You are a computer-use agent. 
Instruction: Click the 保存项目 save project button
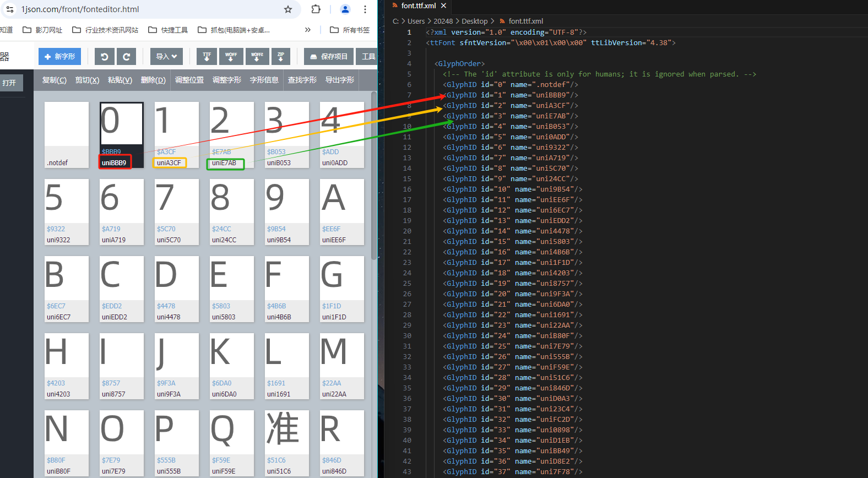(x=329, y=56)
